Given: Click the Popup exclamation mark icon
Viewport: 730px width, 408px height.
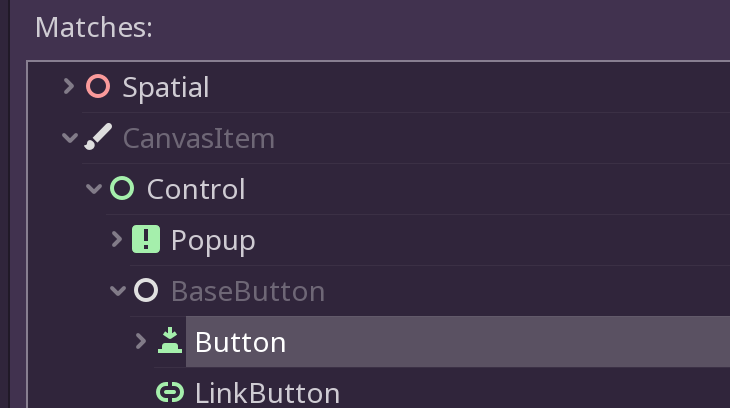Looking at the screenshot, I should click(x=146, y=239).
